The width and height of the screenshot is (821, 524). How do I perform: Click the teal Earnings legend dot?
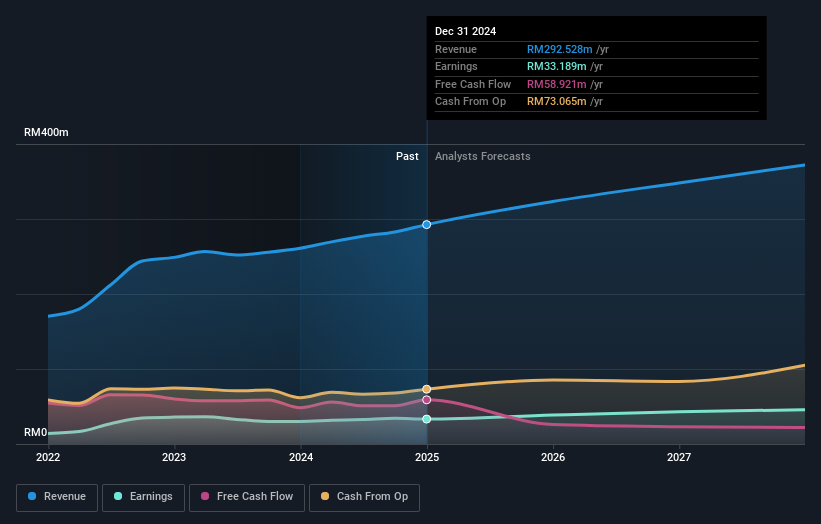(x=118, y=496)
